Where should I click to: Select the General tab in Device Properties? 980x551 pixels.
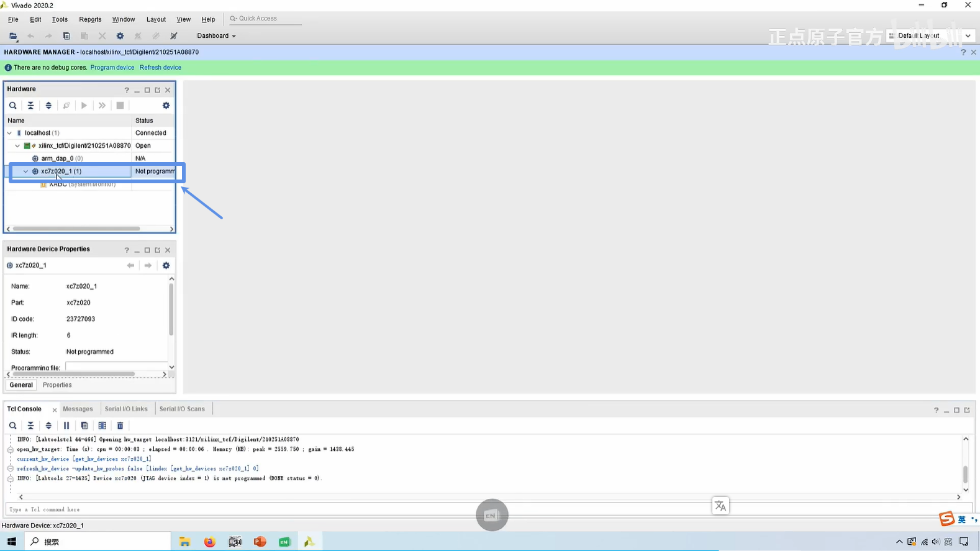coord(21,385)
